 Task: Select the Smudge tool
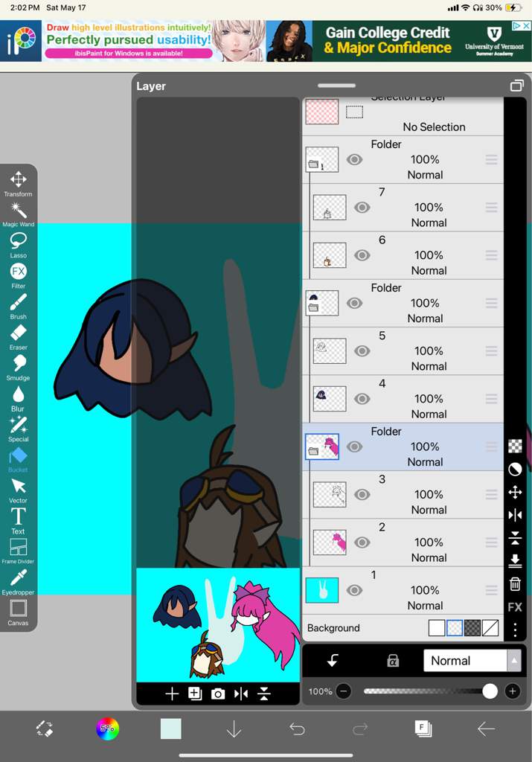pyautogui.click(x=18, y=368)
